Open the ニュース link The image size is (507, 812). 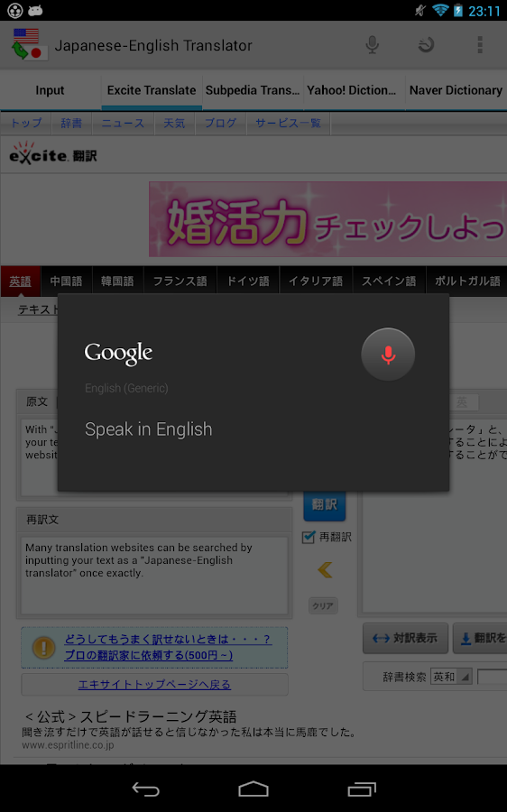pos(123,124)
